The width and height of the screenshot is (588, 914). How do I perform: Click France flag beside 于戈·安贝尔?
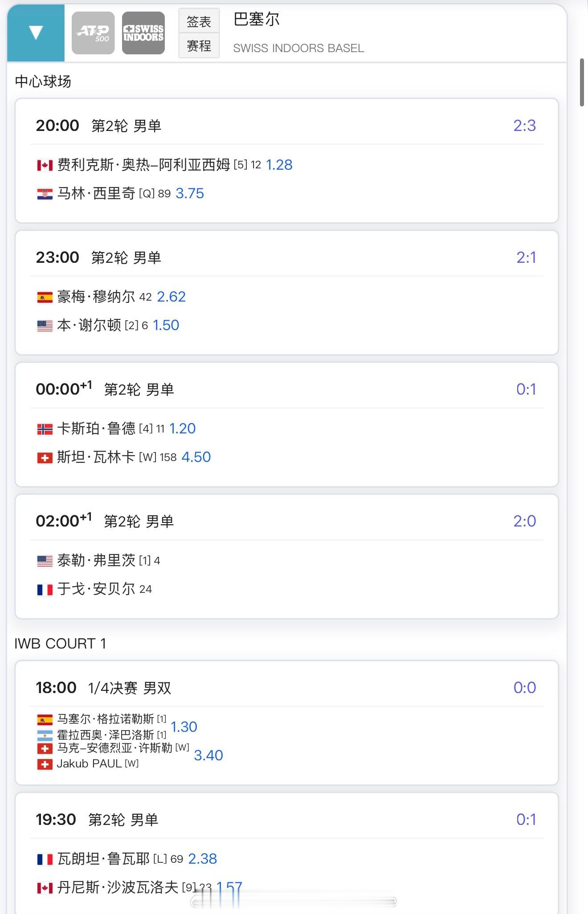click(x=45, y=590)
